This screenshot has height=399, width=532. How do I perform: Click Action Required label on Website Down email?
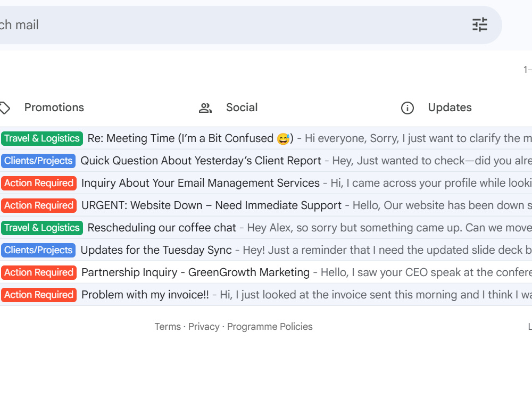(39, 205)
